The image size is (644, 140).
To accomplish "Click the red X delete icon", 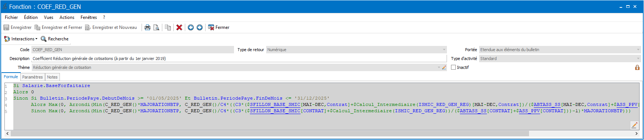I will tap(179, 27).
